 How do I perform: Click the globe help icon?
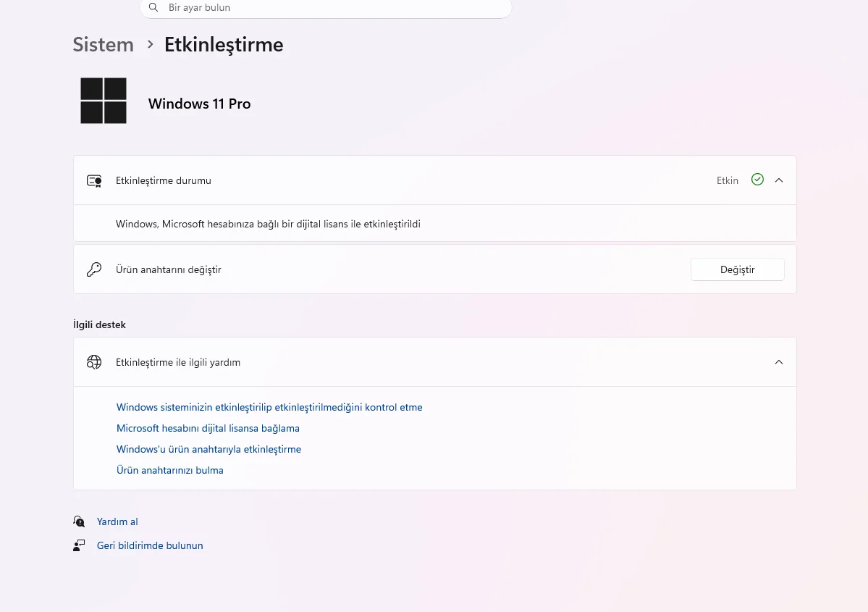[94, 362]
